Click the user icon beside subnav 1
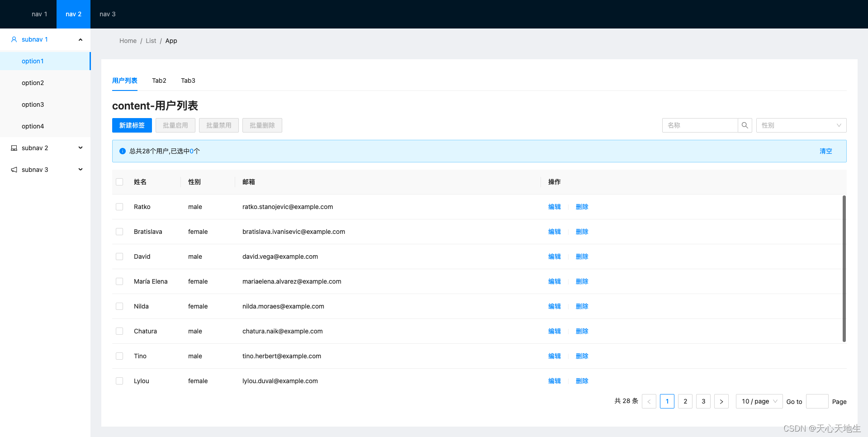Screen dimensions: 868x437 tap(14, 39)
